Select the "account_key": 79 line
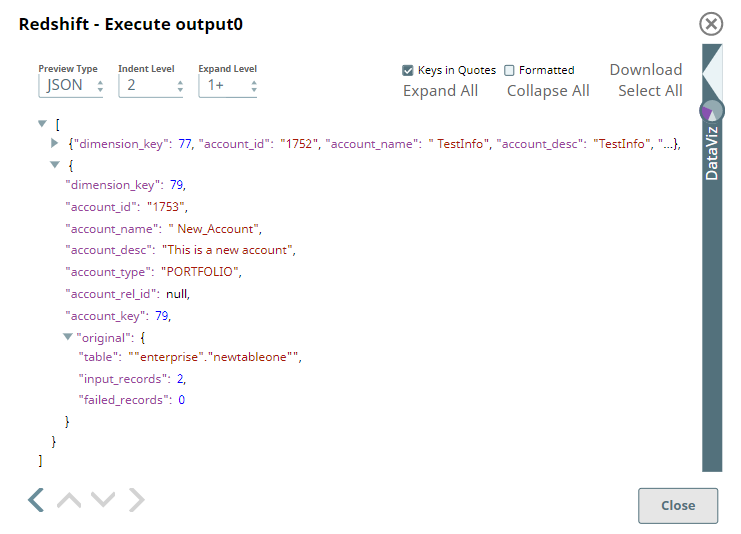This screenshot has width=741, height=534. tap(118, 316)
